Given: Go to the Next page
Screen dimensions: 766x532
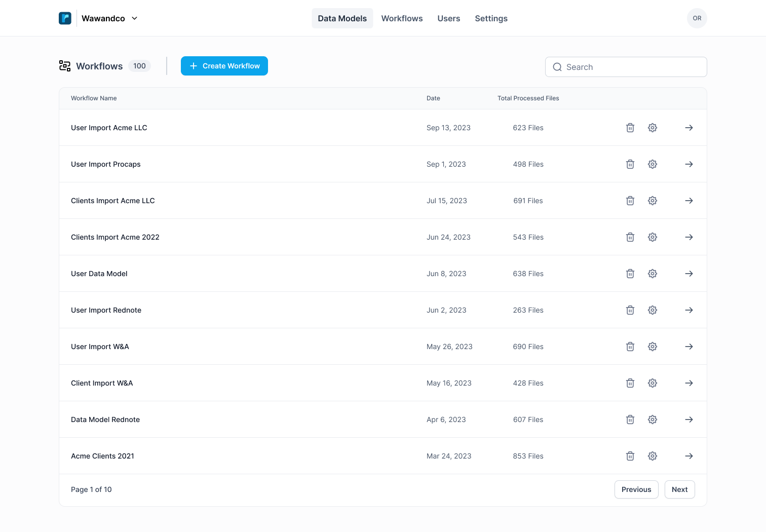Looking at the screenshot, I should [x=679, y=489].
